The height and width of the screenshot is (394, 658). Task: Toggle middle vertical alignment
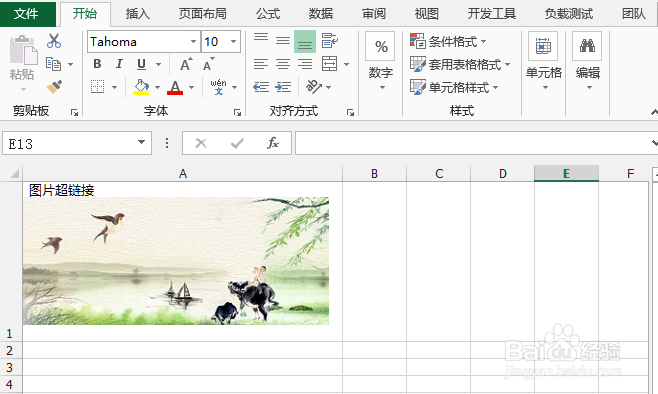click(x=283, y=41)
